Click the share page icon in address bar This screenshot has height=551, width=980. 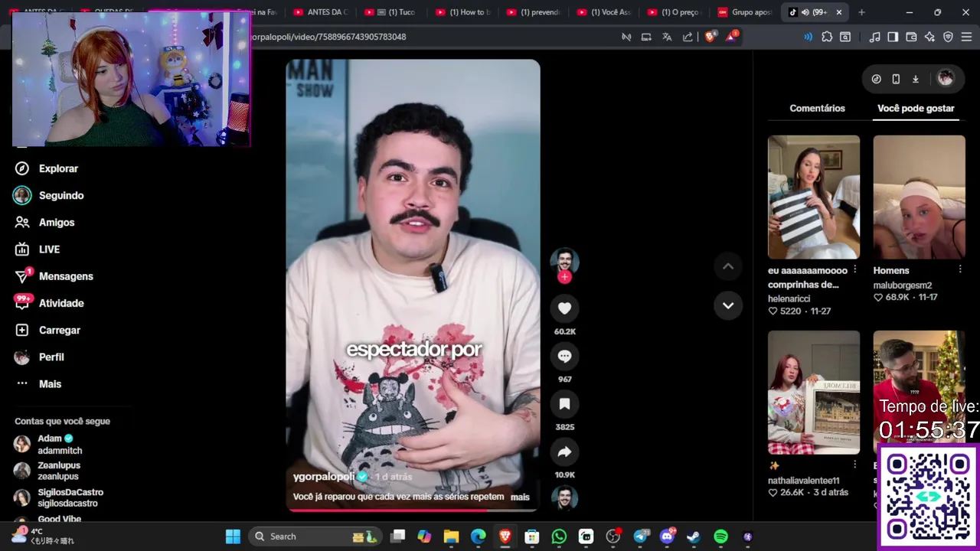pos(688,37)
